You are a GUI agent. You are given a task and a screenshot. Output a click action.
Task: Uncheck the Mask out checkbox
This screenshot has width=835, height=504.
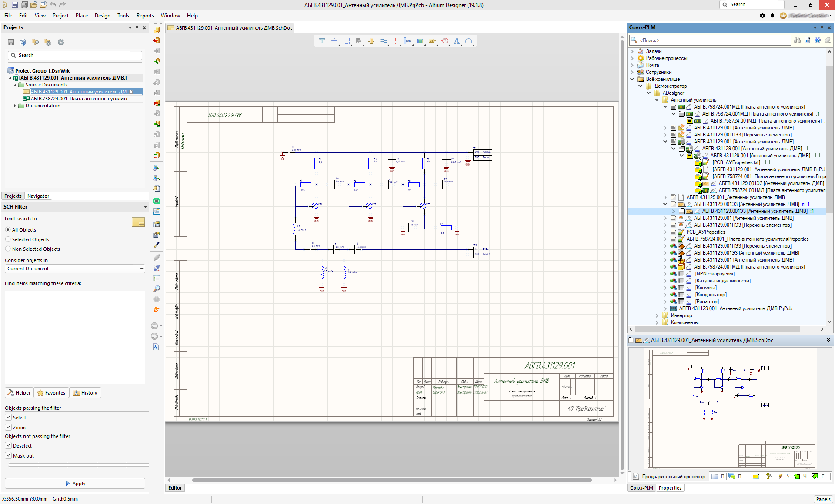[x=8, y=455]
